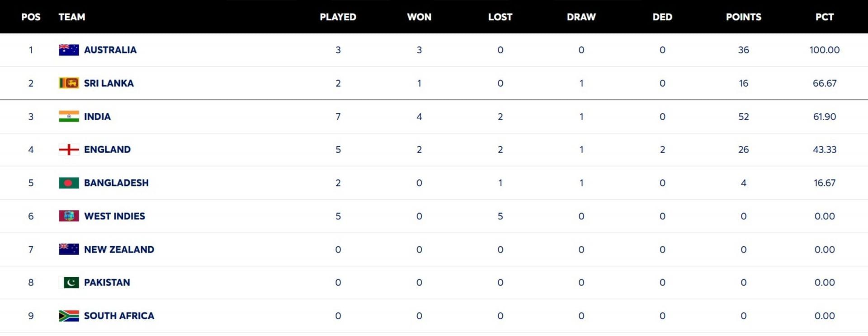Click the PLAYED column header
Viewport: 868px width, 336px height.
point(338,17)
